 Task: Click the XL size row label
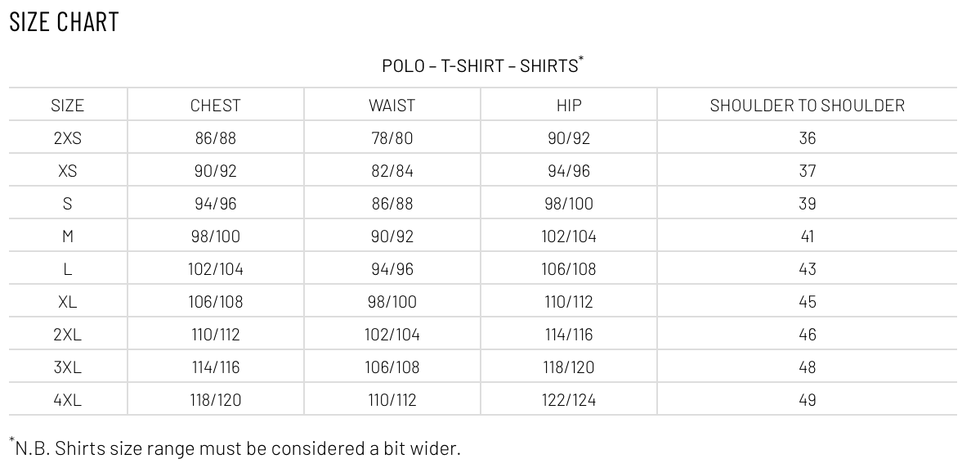pos(68,302)
